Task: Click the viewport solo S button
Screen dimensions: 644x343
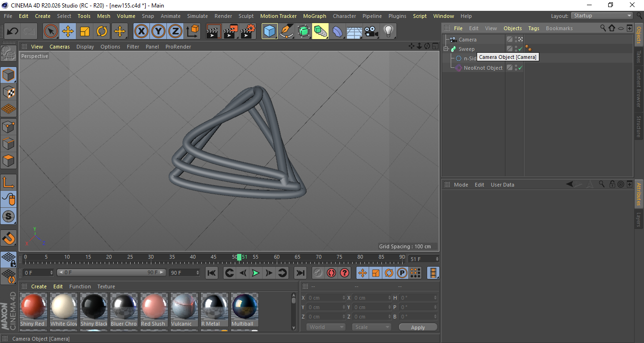Action: (8, 217)
